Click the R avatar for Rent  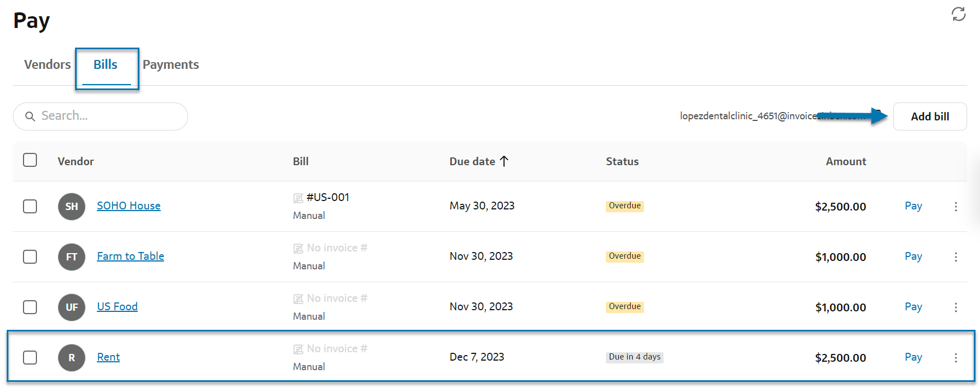click(72, 357)
